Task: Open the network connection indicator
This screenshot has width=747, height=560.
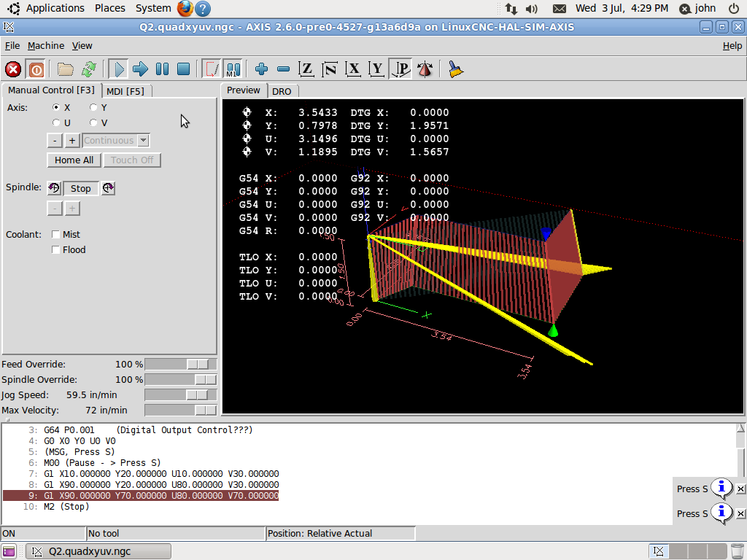Action: pyautogui.click(x=511, y=9)
